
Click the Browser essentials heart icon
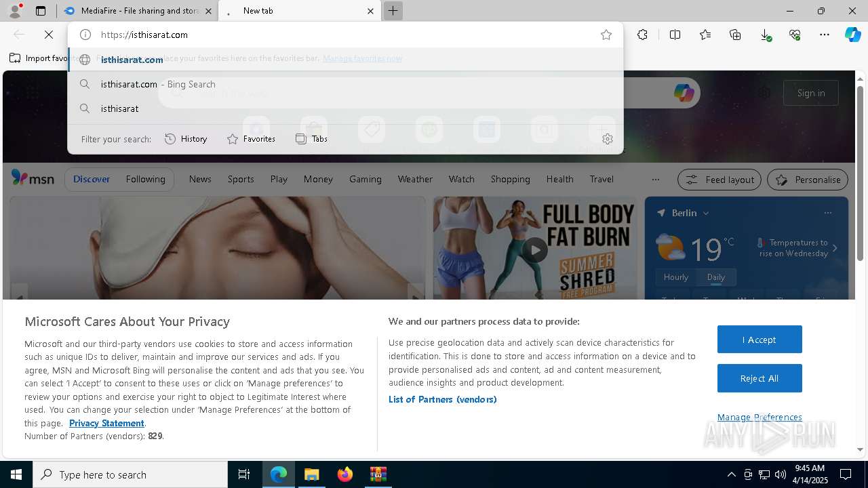tap(795, 35)
